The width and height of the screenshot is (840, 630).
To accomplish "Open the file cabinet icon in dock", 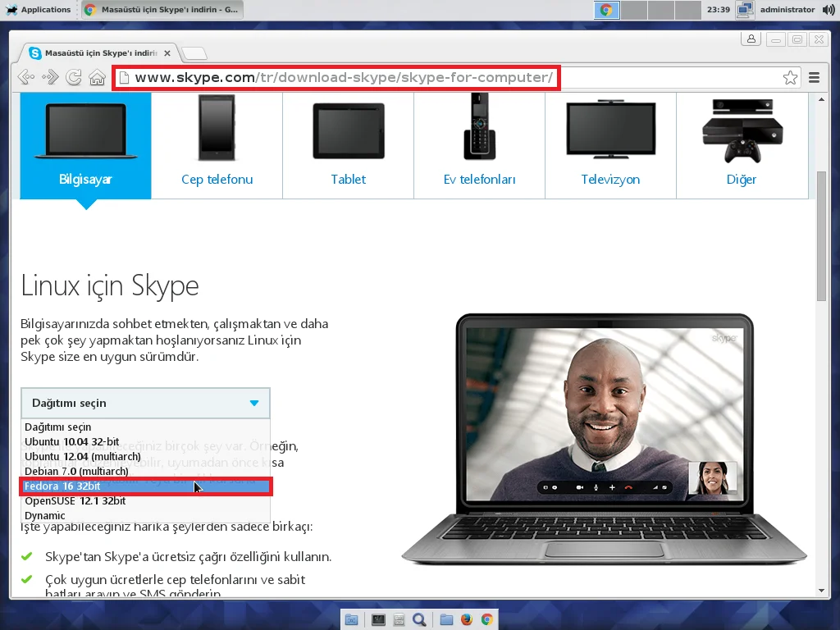I will (399, 620).
